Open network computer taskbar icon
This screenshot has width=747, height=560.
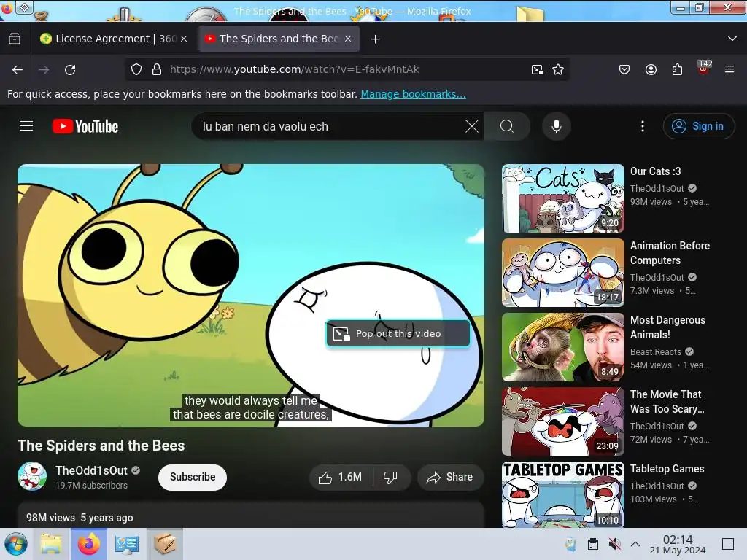(127, 544)
